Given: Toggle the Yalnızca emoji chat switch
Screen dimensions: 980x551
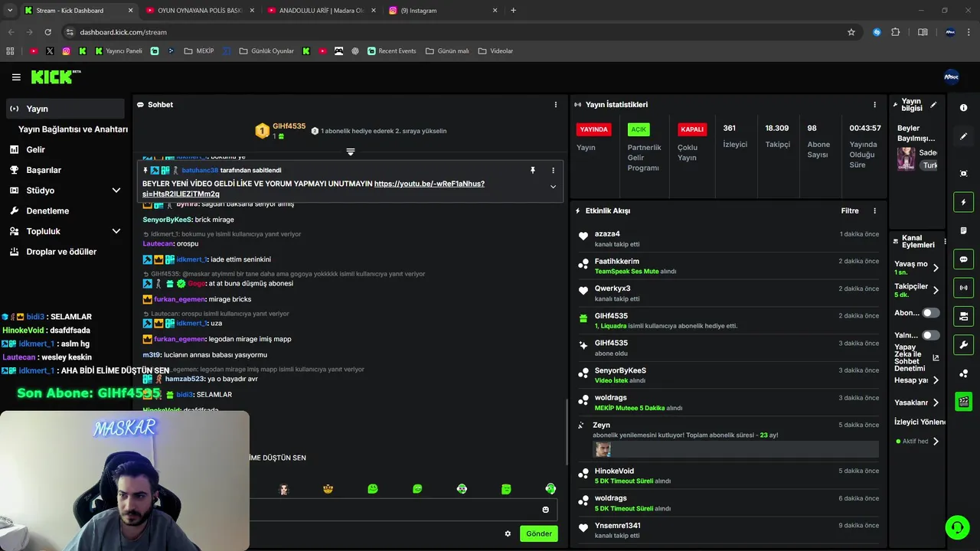Looking at the screenshot, I should (931, 335).
